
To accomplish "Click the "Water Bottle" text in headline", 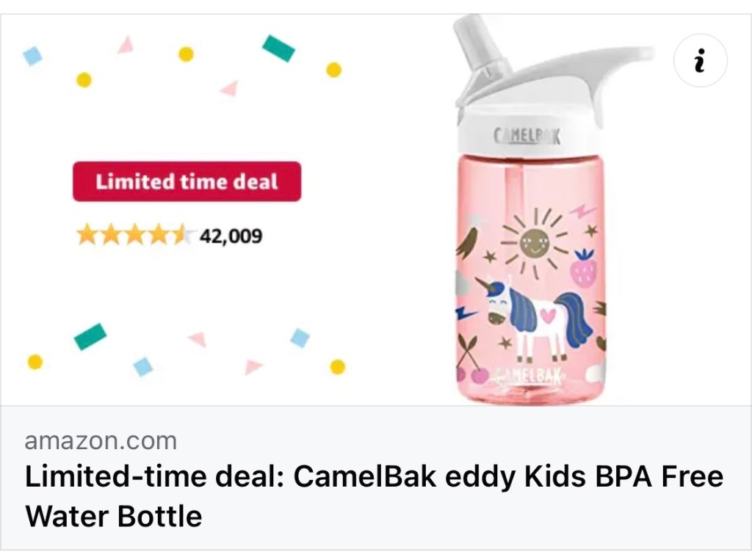I will [114, 517].
